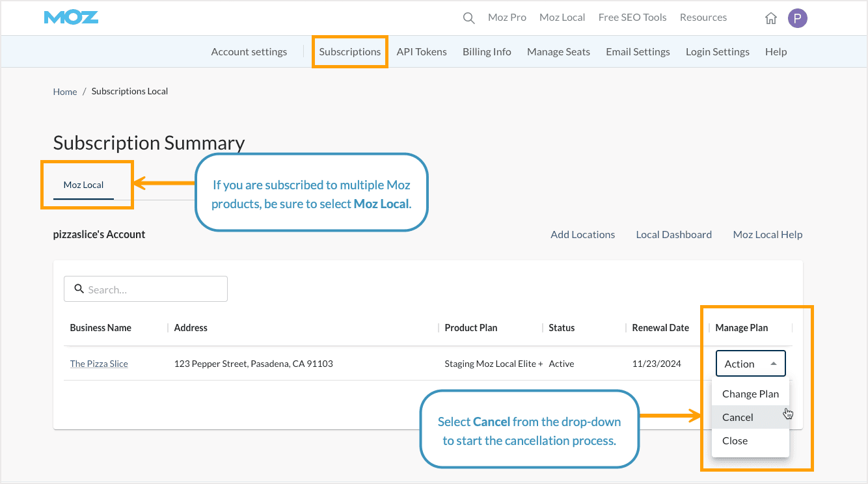This screenshot has width=868, height=484.
Task: Open the Resources menu
Action: [703, 18]
